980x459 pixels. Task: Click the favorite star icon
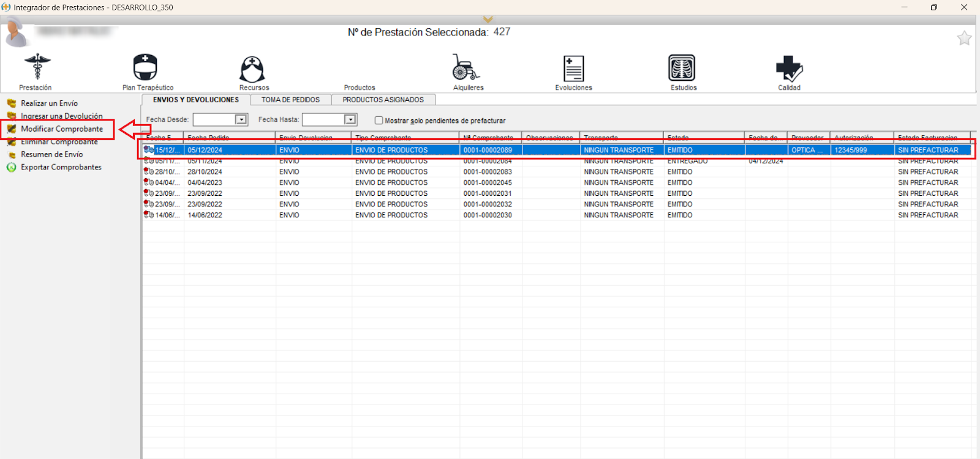coord(964,38)
